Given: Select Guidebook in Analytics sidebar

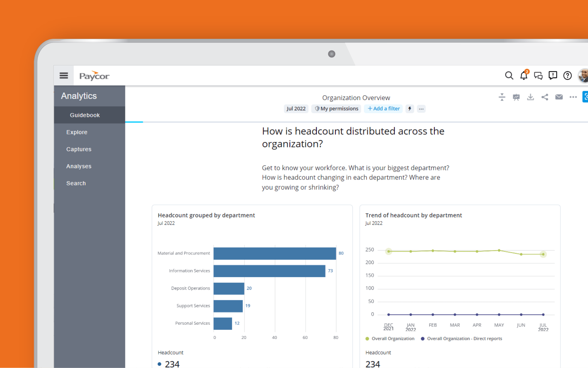Looking at the screenshot, I should click(x=90, y=115).
